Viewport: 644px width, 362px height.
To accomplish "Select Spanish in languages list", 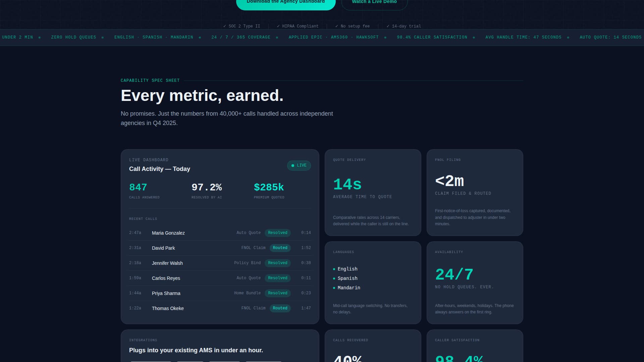I will [347, 279].
